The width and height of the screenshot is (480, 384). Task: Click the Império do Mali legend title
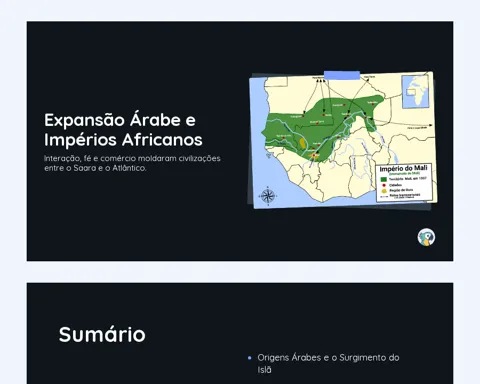pos(403,169)
